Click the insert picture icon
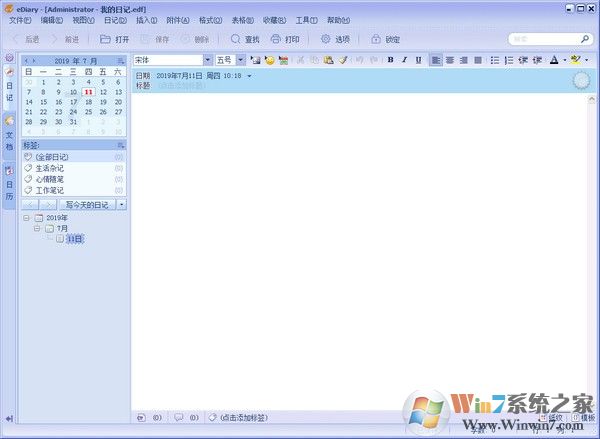The height and width of the screenshot is (439, 600). [255, 60]
